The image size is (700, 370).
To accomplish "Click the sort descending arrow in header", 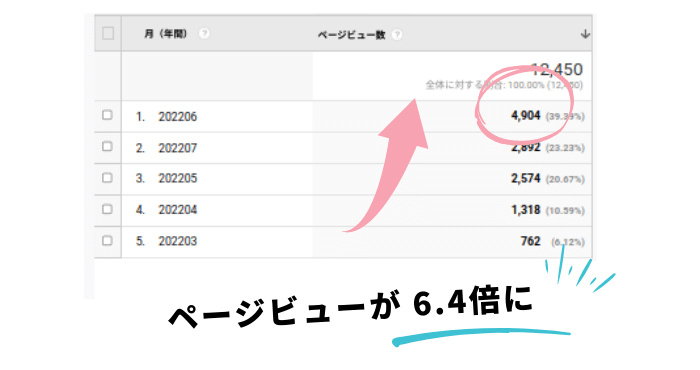I will [585, 34].
